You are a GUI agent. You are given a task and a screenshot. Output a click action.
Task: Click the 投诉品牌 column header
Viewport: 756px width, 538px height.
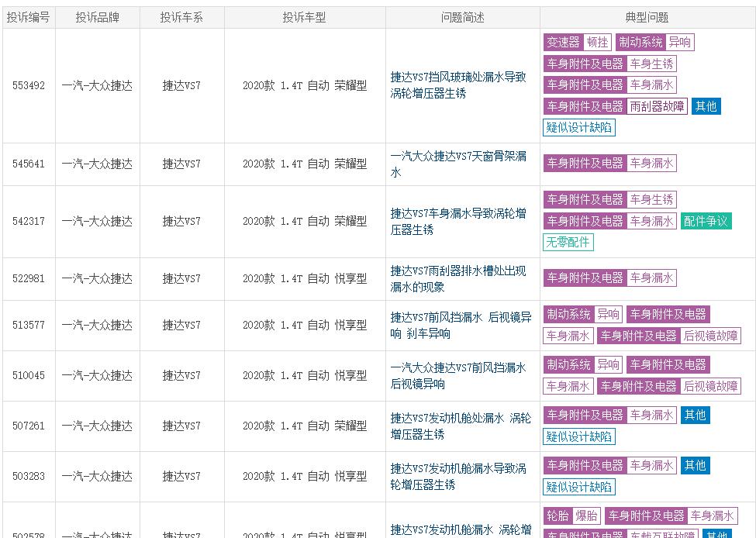(x=98, y=17)
